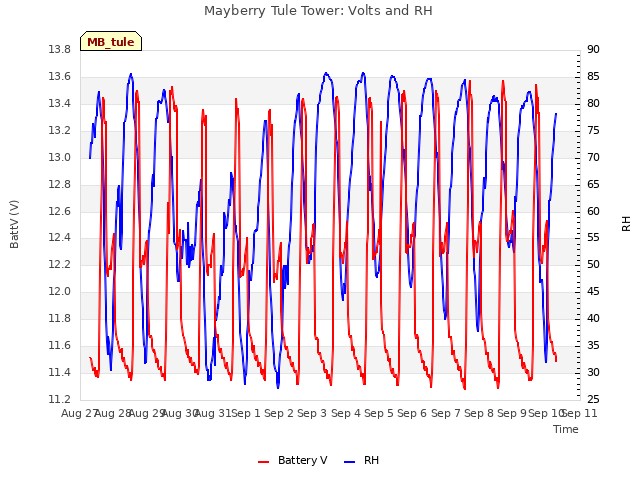This screenshot has height=480, width=640.
Task: Click the Sep 5 date label
Action: pyautogui.click(x=379, y=413)
